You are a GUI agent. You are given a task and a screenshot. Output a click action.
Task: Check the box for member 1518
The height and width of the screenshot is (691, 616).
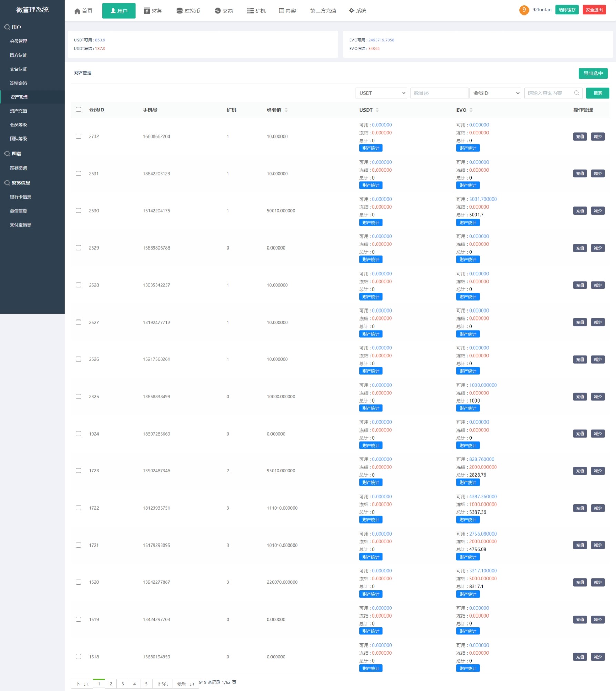pos(79,656)
